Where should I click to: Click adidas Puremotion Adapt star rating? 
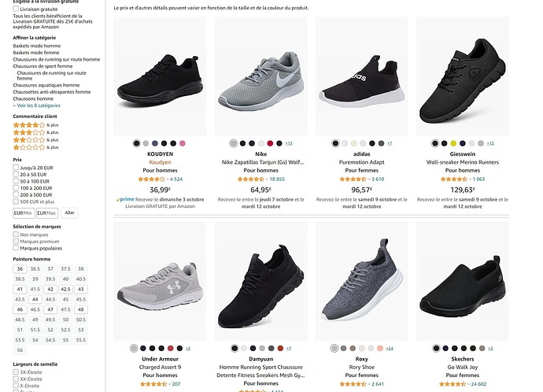click(x=353, y=179)
